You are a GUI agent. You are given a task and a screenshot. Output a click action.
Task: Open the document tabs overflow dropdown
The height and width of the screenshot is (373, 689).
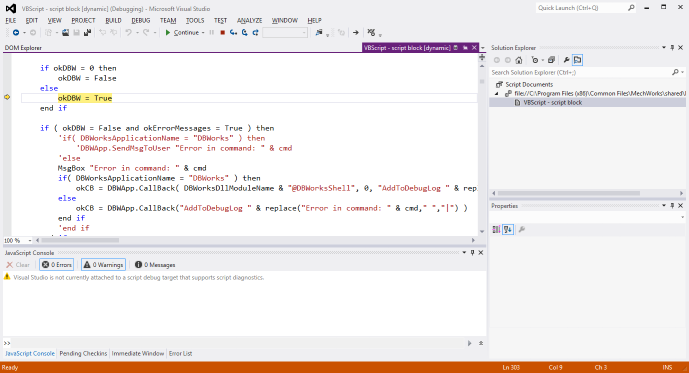coord(482,47)
